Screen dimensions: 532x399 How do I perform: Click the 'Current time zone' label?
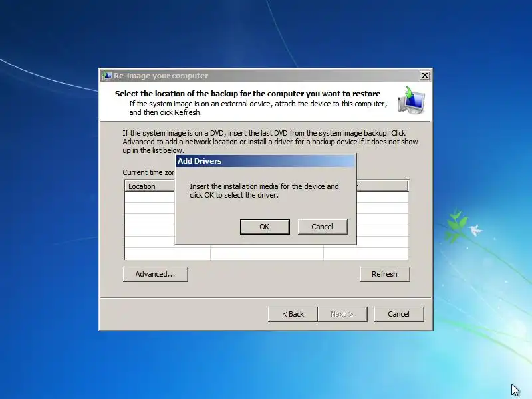coord(148,172)
